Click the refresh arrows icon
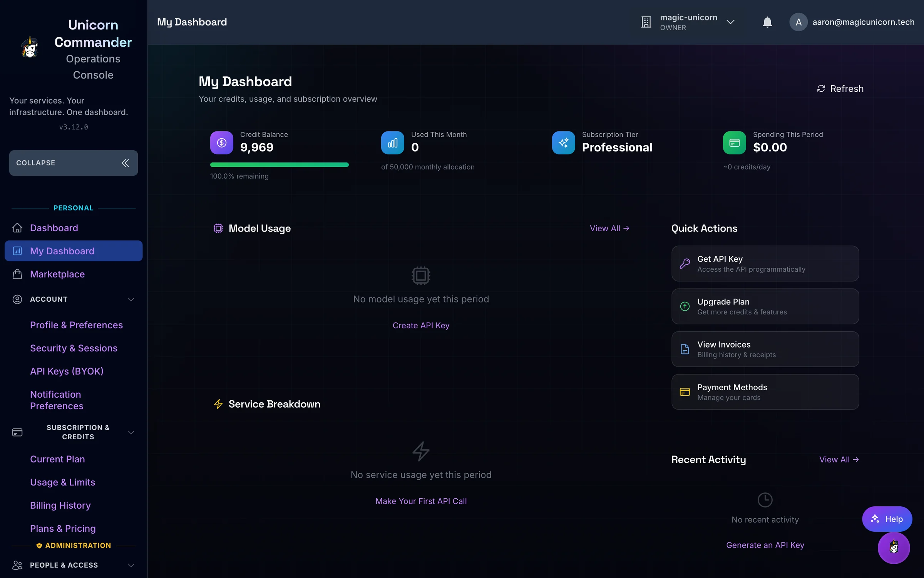Viewport: 924px width, 578px height. point(821,89)
